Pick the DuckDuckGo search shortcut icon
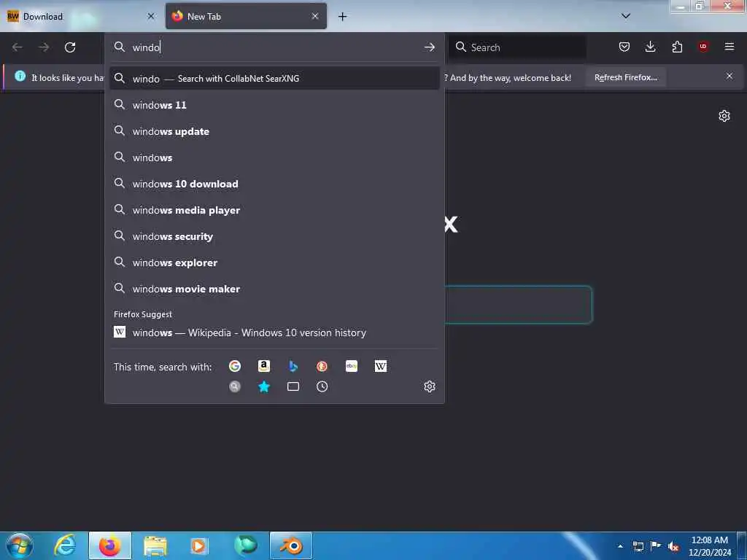747x560 pixels. coord(322,366)
